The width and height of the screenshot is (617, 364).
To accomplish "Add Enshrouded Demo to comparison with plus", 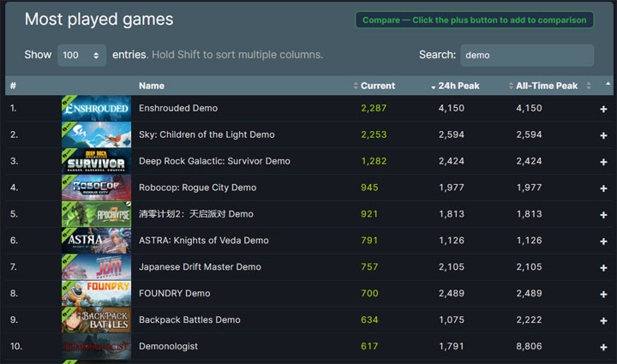I will [x=603, y=109].
